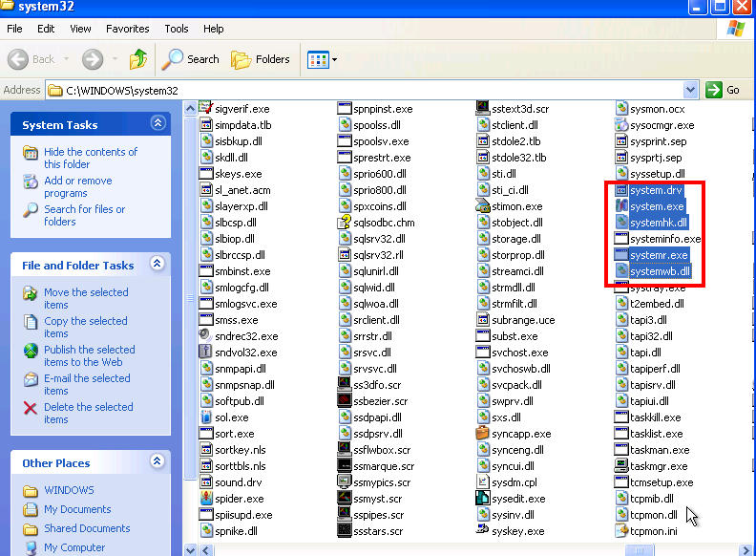Select the file name taskkill.exe

tap(655, 417)
